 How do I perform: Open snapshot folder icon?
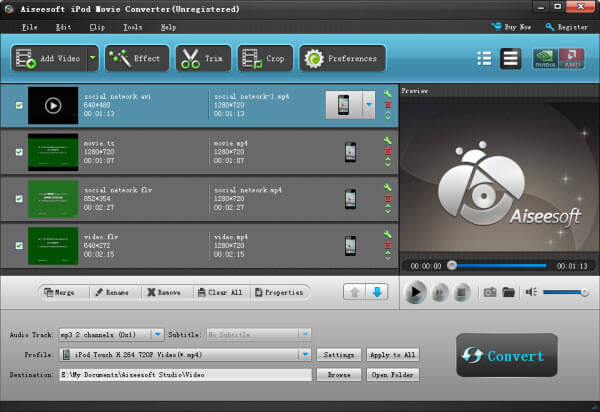tap(509, 293)
